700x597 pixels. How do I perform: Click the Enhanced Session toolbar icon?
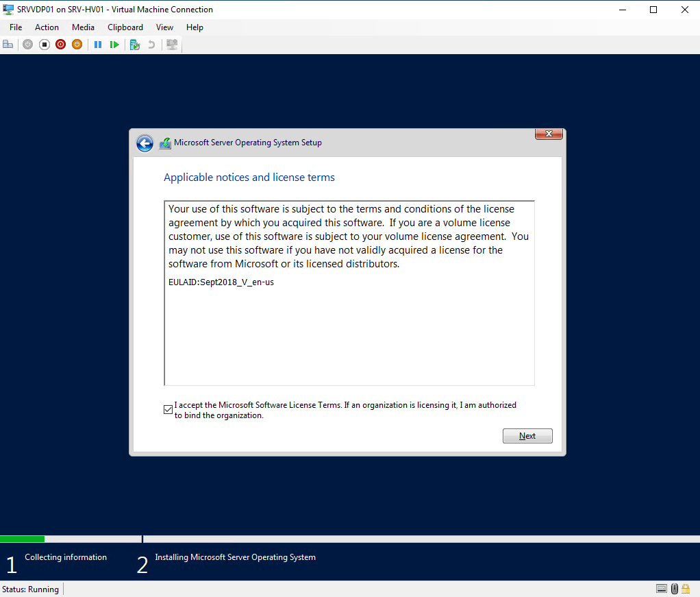(x=172, y=45)
